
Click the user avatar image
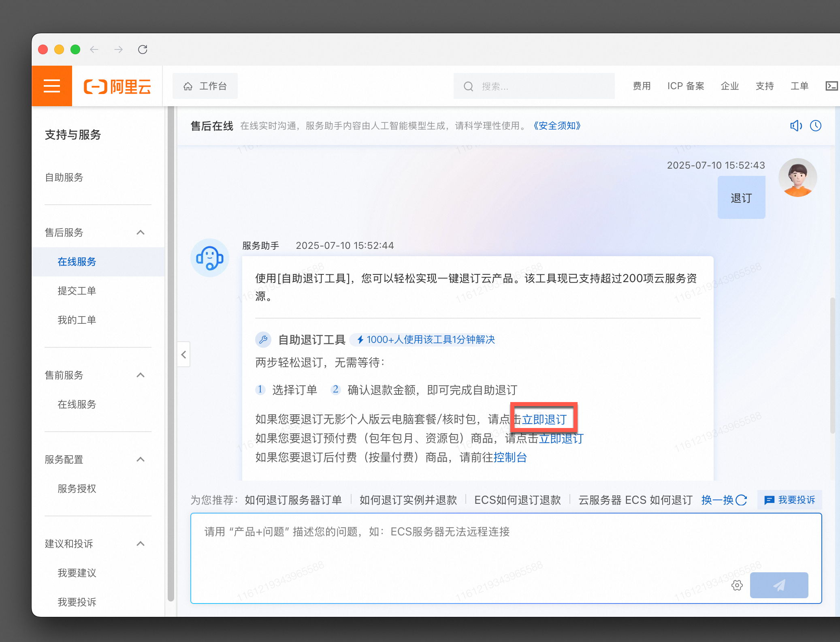[x=797, y=178]
